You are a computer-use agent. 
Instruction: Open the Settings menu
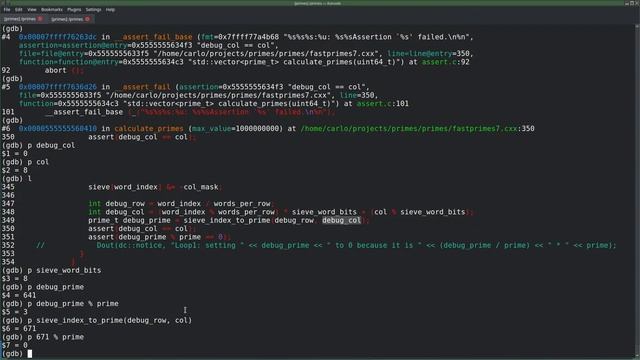coord(93,9)
